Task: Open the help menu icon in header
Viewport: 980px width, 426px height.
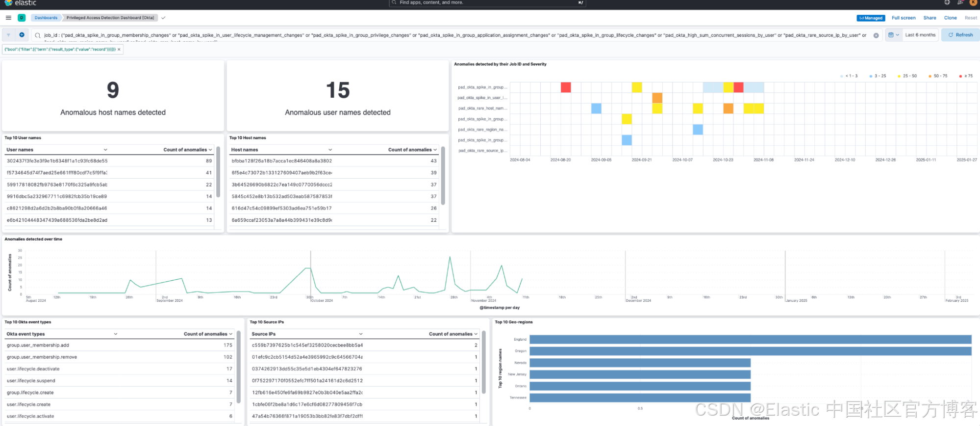Action: pos(947,2)
